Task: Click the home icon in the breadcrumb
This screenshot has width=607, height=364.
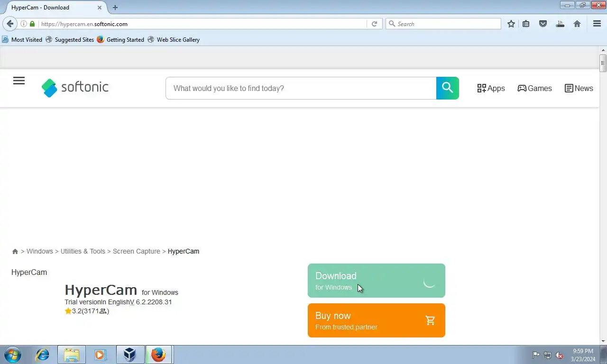Action: pos(15,251)
